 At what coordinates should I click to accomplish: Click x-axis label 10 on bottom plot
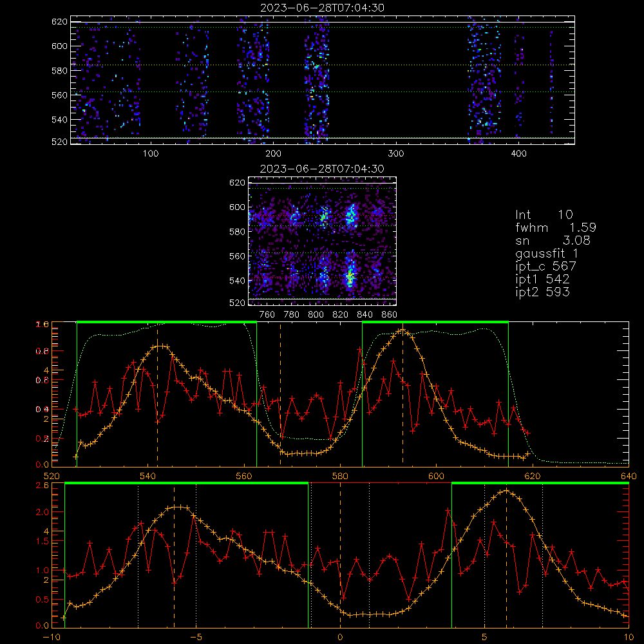(629, 638)
